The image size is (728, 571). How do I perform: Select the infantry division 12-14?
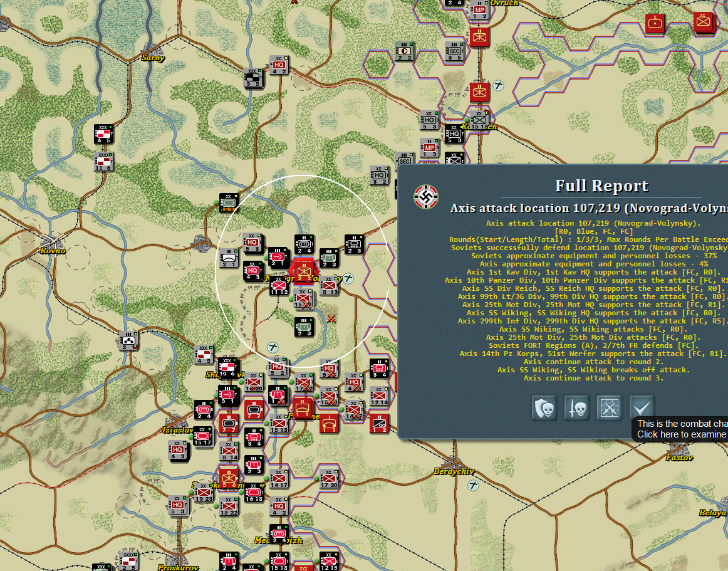(x=379, y=396)
